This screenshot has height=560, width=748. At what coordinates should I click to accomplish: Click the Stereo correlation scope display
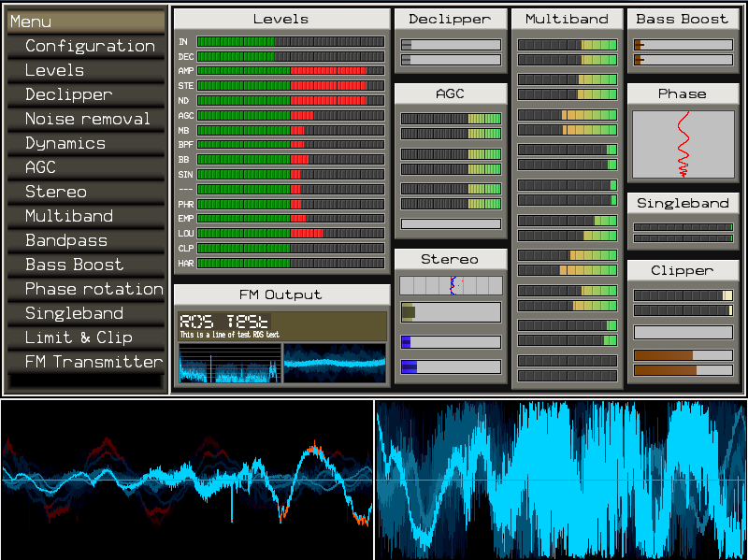[x=451, y=286]
